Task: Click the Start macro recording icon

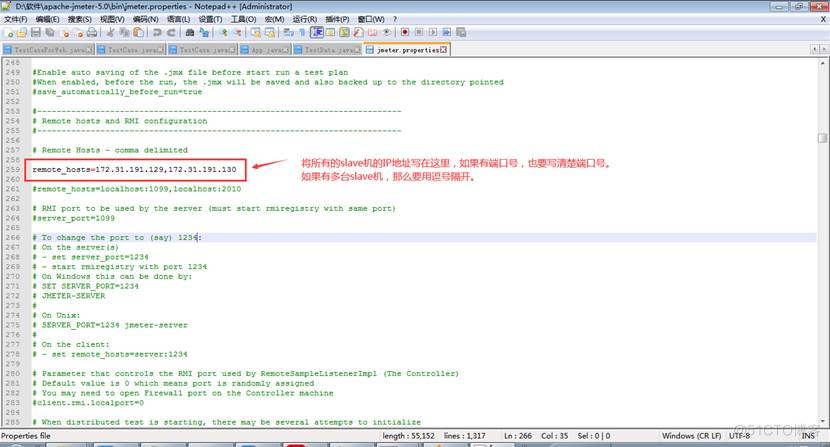Action: click(x=404, y=32)
